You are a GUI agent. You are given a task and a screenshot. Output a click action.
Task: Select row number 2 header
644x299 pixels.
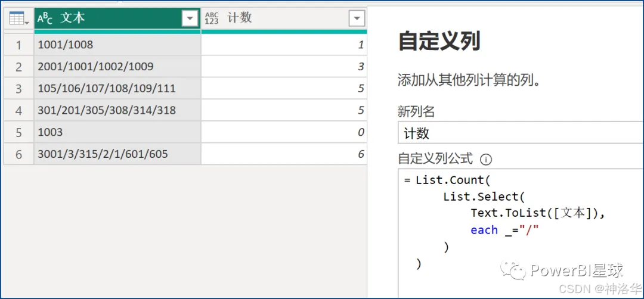(x=18, y=67)
